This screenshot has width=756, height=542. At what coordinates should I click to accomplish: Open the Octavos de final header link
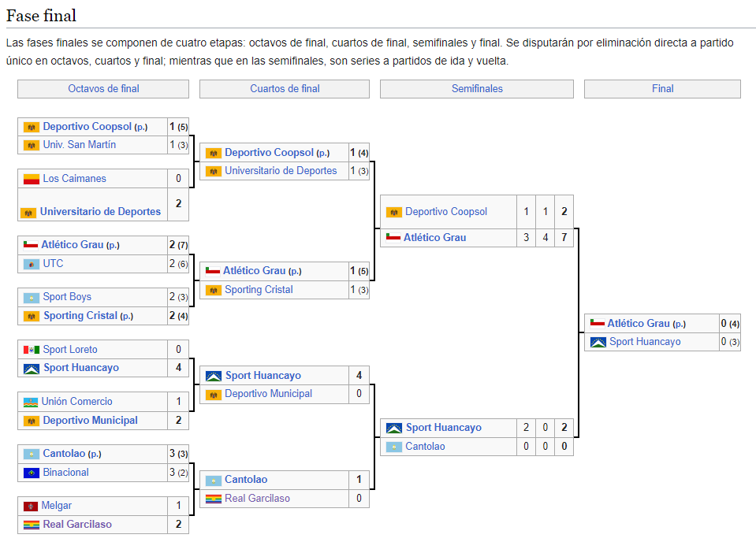[x=103, y=89]
